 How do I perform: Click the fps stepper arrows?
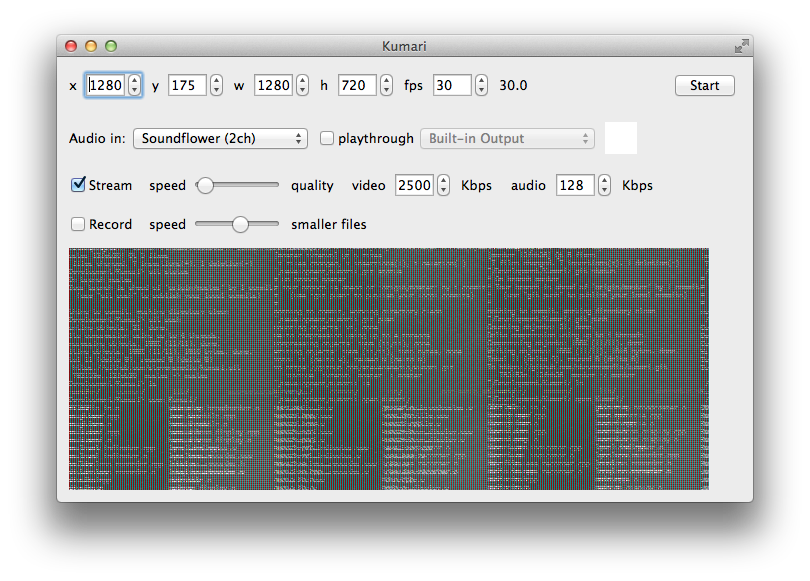point(481,86)
